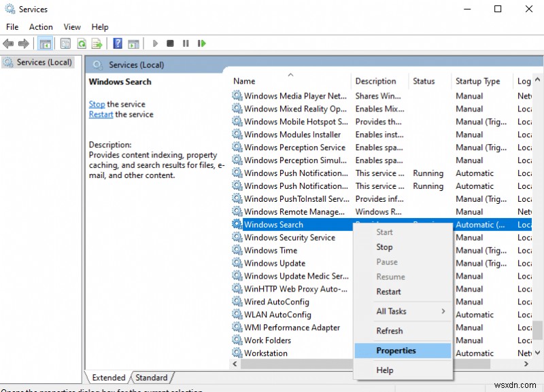Click the Restart Service toolbar icon
This screenshot has width=544, height=392.
click(202, 43)
